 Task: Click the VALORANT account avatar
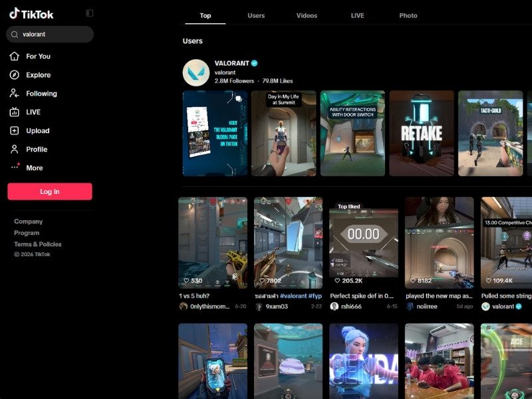click(196, 72)
